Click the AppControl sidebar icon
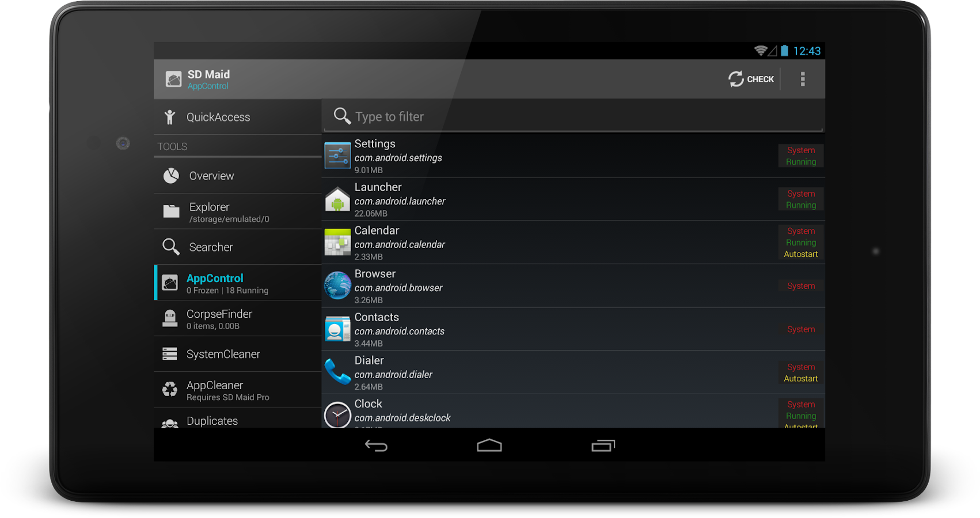Image resolution: width=980 pixels, height=518 pixels. (x=170, y=283)
